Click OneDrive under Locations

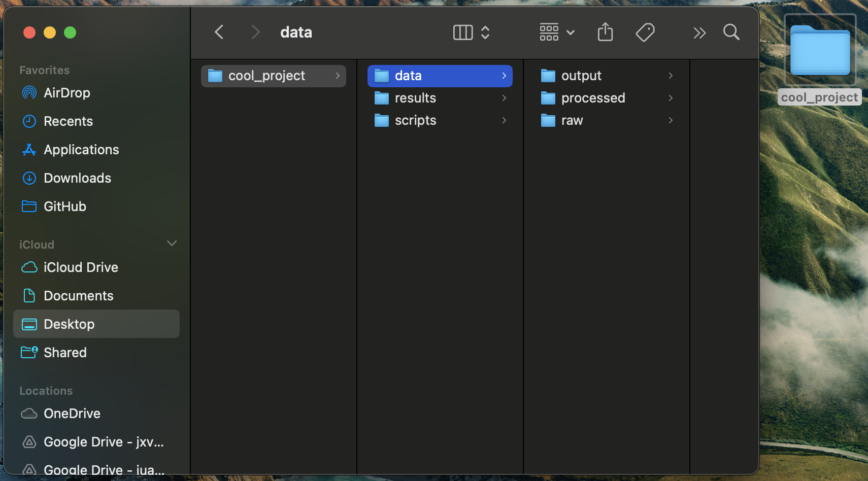click(x=72, y=414)
